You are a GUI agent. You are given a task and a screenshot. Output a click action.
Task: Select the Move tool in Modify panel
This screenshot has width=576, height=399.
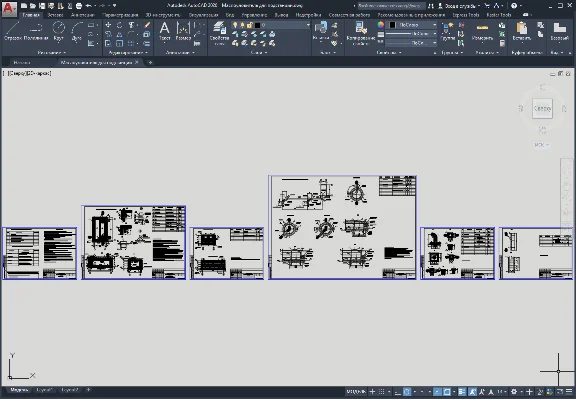pyautogui.click(x=108, y=25)
